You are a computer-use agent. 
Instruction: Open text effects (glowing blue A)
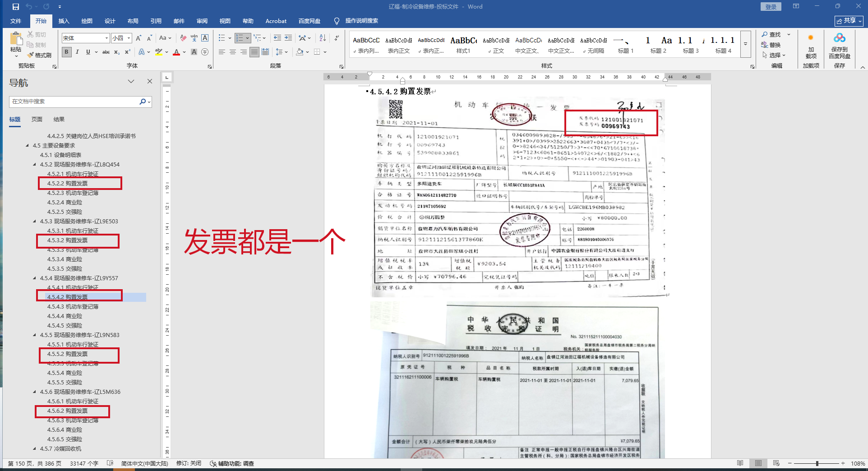point(142,52)
